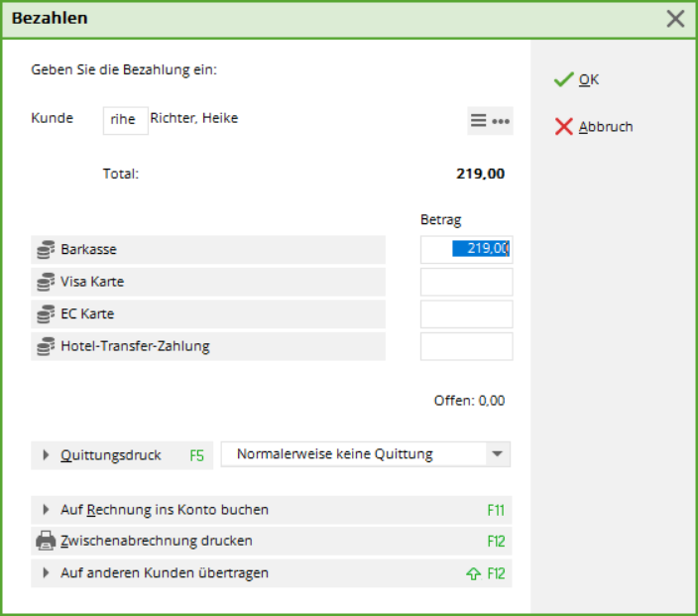Click the printer icon for Zwischenabrechnung
The width and height of the screenshot is (698, 616).
pyautogui.click(x=46, y=541)
